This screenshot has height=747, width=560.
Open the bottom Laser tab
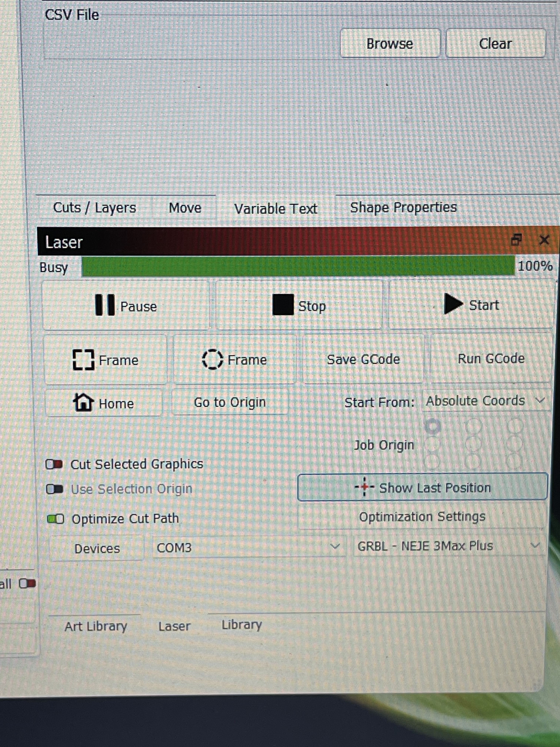[174, 626]
